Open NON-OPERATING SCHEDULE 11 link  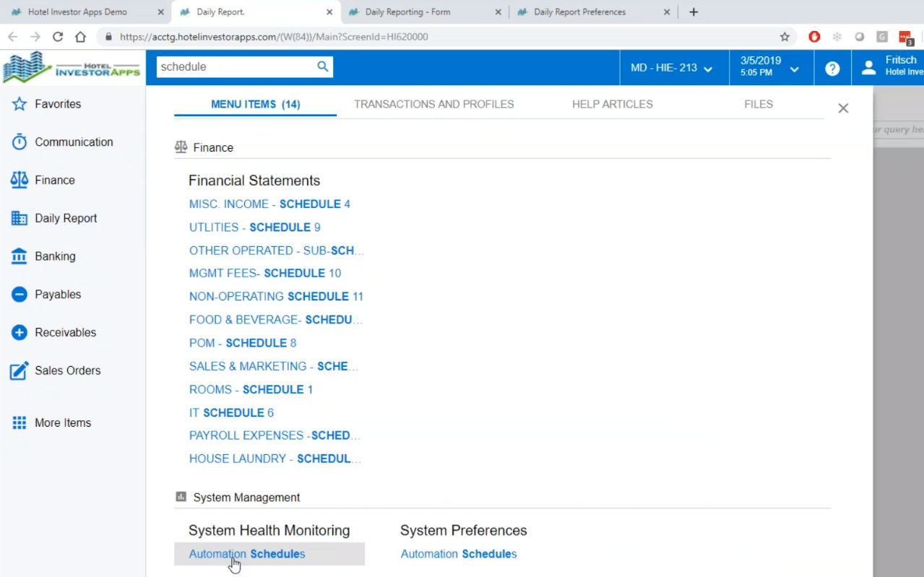276,297
